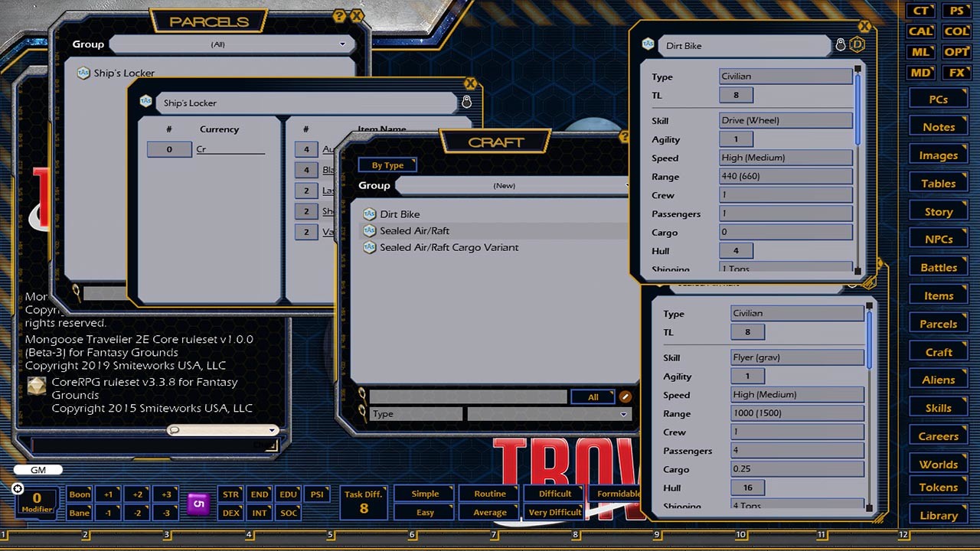Toggle the By Type grouping button
The width and height of the screenshot is (980, 551).
(x=387, y=165)
